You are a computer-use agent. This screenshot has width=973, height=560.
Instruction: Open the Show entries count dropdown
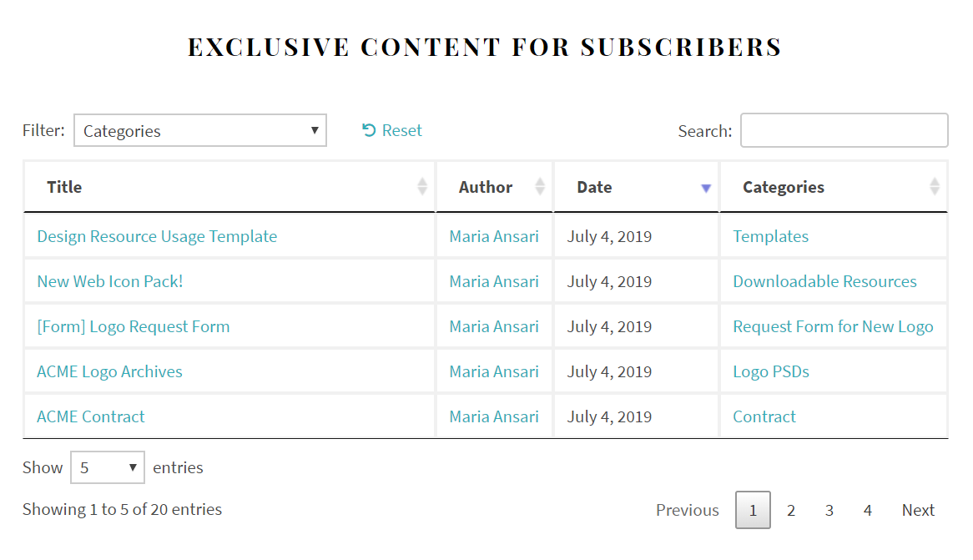pyautogui.click(x=108, y=467)
